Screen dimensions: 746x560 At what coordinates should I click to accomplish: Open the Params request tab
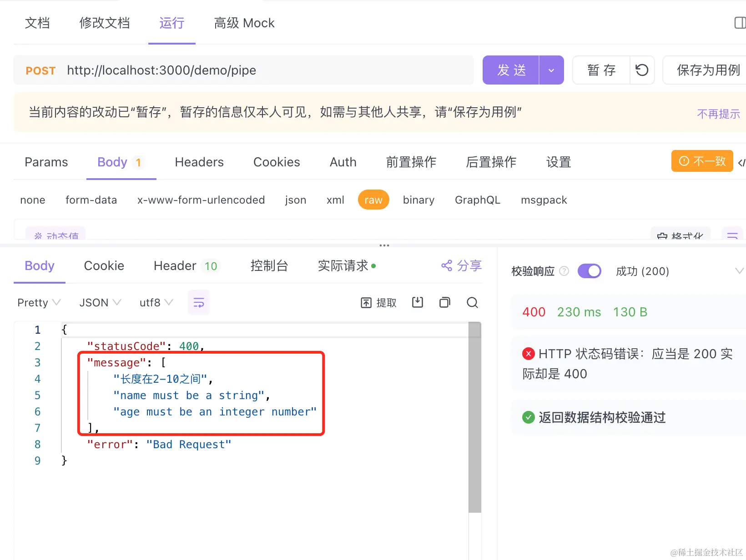[x=46, y=162]
